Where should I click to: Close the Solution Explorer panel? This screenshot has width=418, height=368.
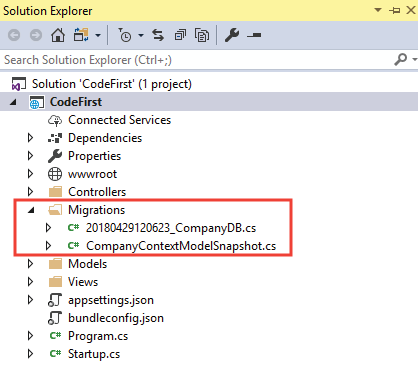point(411,10)
